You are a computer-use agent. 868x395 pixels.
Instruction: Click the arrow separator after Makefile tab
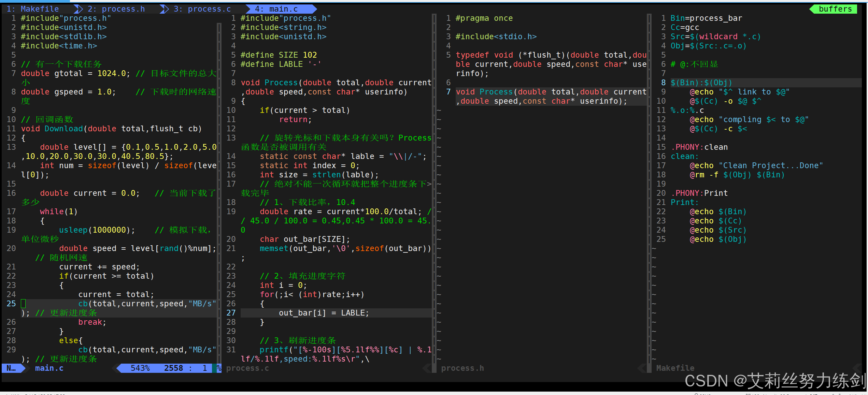point(78,9)
